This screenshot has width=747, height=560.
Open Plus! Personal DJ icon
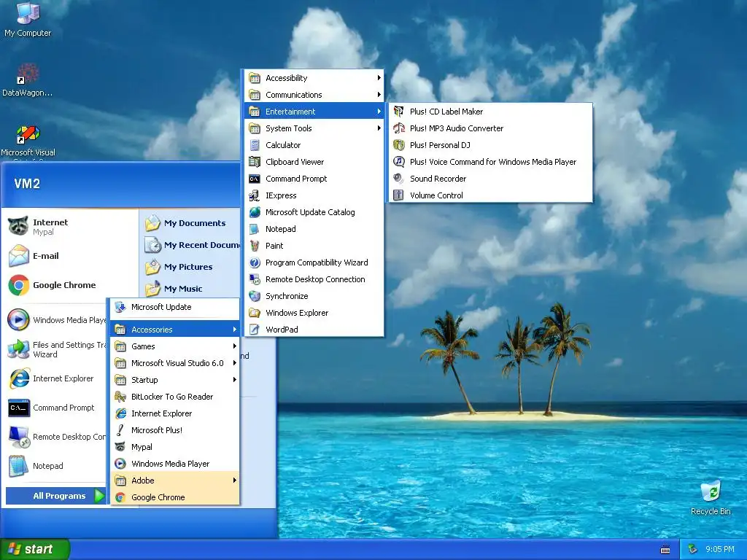click(399, 145)
